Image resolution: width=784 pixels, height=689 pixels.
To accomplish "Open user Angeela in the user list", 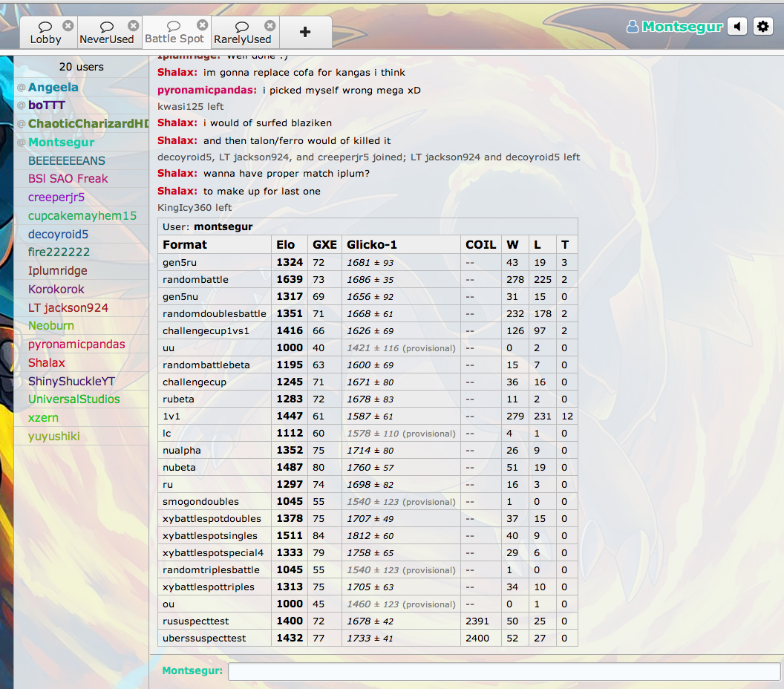I will coord(82,87).
